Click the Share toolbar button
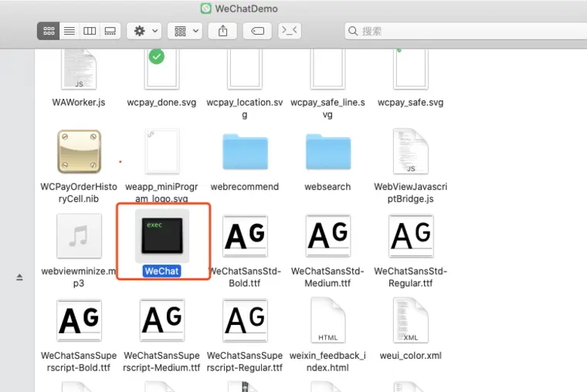The width and height of the screenshot is (587, 392). [x=222, y=31]
